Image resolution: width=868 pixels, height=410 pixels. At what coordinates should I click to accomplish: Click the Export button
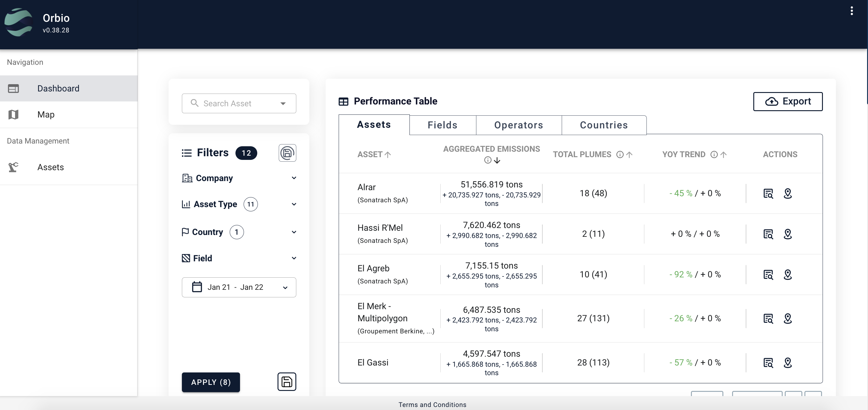coord(787,101)
